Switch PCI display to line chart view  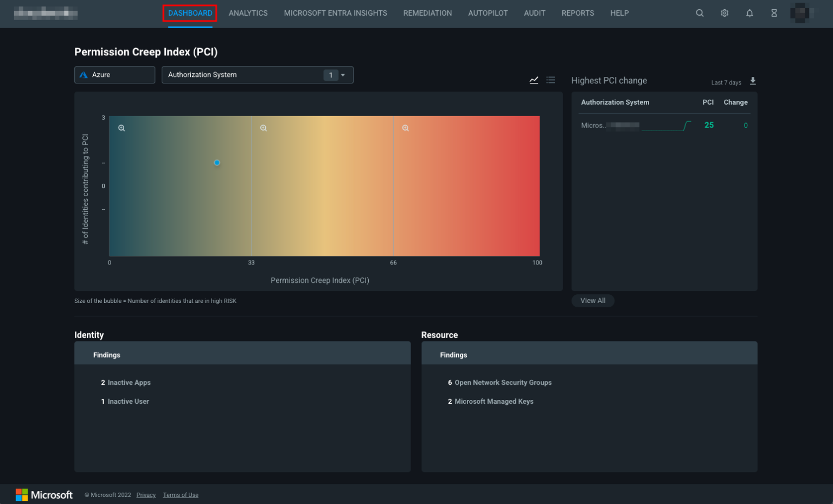coord(534,80)
